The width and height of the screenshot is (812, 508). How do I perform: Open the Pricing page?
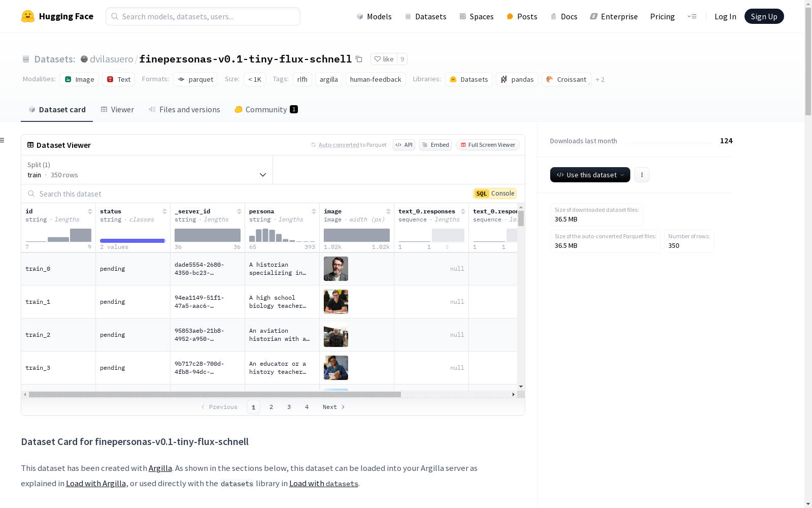[662, 16]
